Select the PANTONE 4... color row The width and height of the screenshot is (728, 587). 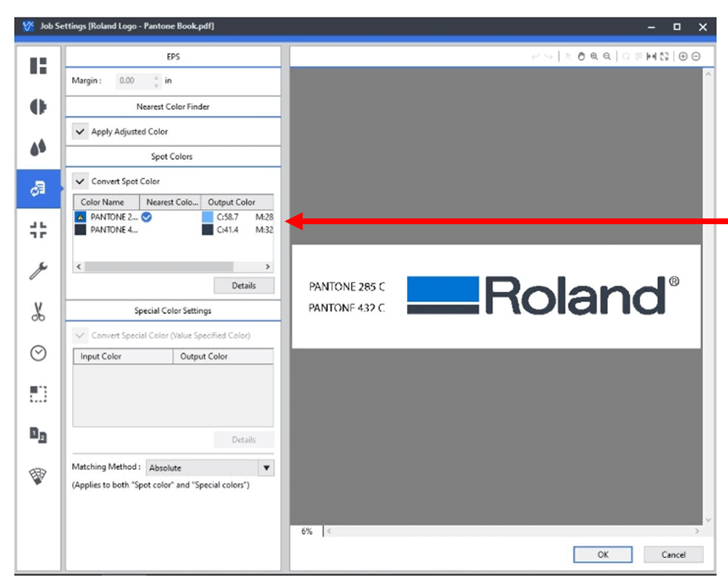tap(173, 230)
